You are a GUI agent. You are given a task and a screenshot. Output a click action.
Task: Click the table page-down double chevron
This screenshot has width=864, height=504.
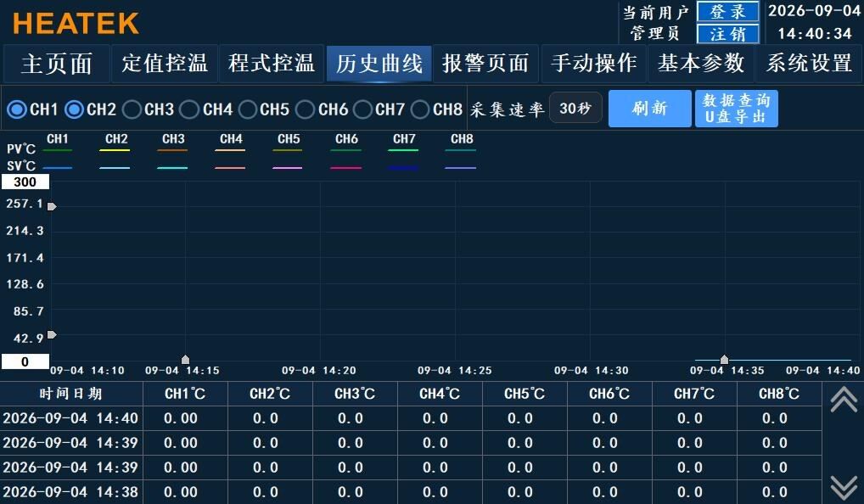point(844,488)
